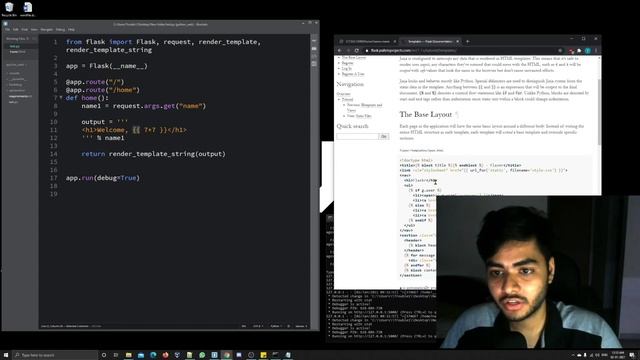The height and width of the screenshot is (360, 640).
Task: Open the Overview link under Navigation
Action: (x=344, y=94)
